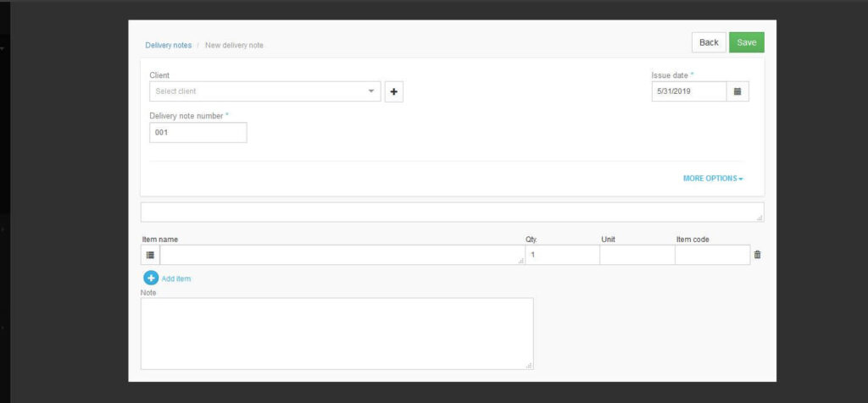Screen dimensions: 868x403
Task: Click into the Item name text field
Action: pos(342,255)
